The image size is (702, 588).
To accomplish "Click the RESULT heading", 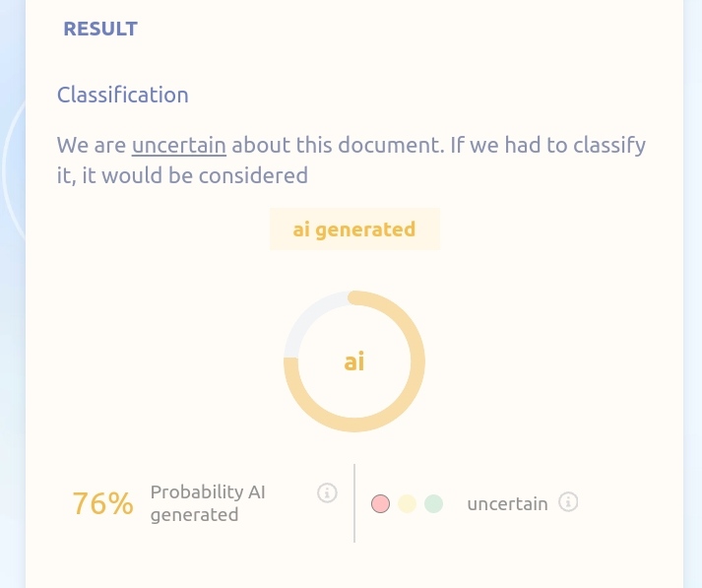I will tap(100, 29).
